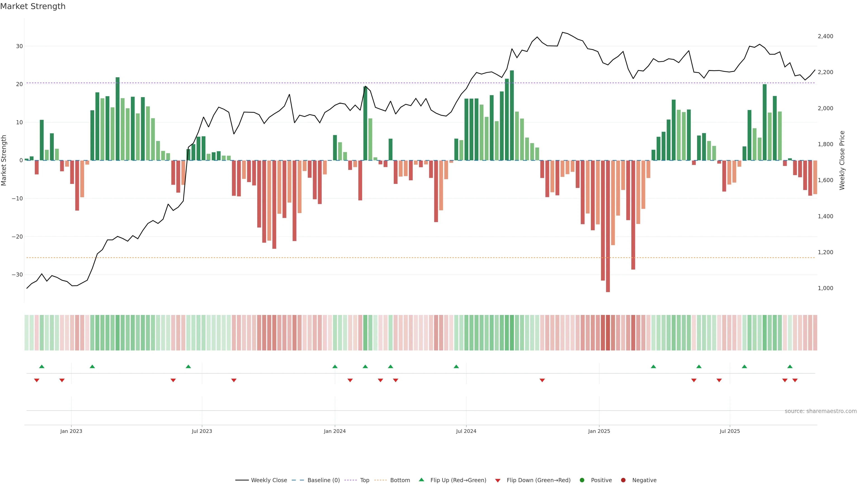Click the Positive green circle legend icon
This screenshot has height=488, width=868.
click(582, 480)
